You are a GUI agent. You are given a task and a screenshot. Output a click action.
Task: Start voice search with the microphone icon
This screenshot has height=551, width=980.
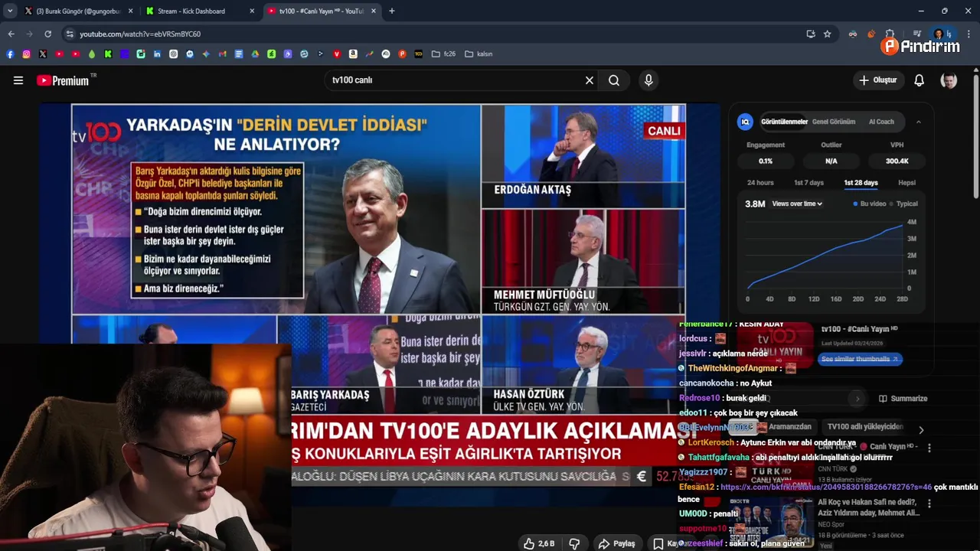click(x=648, y=80)
